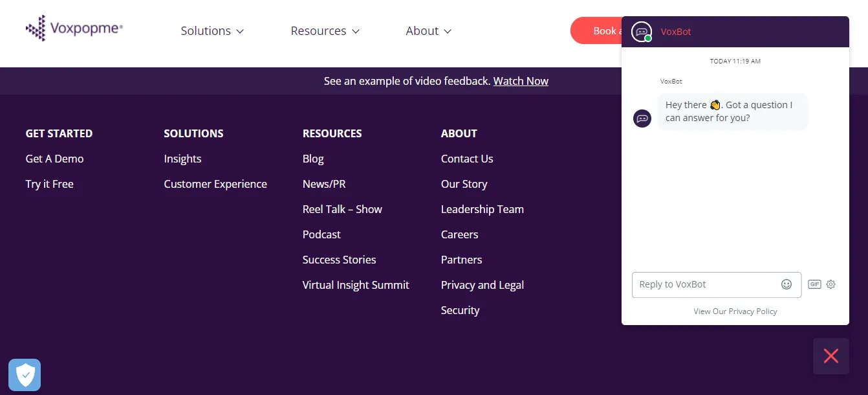Click in the Reply to VoxBot field
868x395 pixels.
(x=717, y=285)
